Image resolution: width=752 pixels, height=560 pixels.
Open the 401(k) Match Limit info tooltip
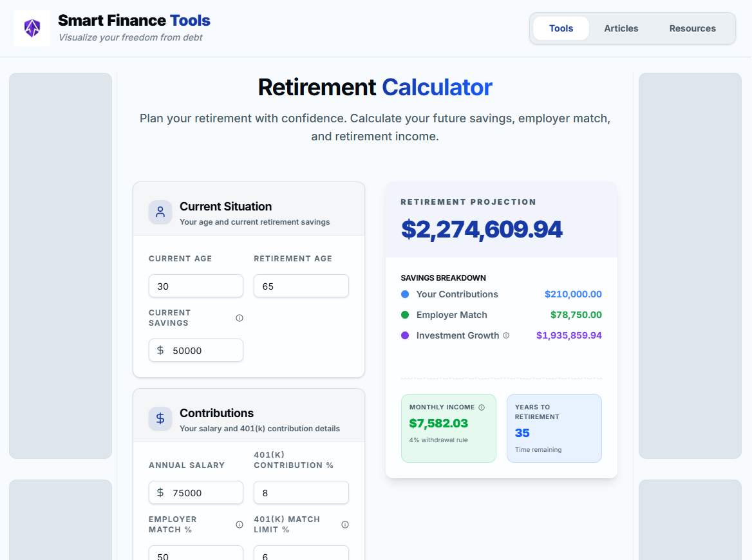(x=345, y=524)
